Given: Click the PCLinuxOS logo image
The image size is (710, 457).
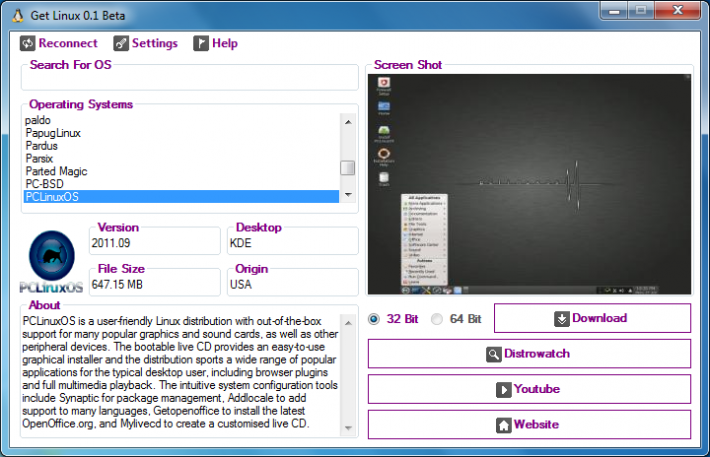Looking at the screenshot, I should tap(52, 262).
